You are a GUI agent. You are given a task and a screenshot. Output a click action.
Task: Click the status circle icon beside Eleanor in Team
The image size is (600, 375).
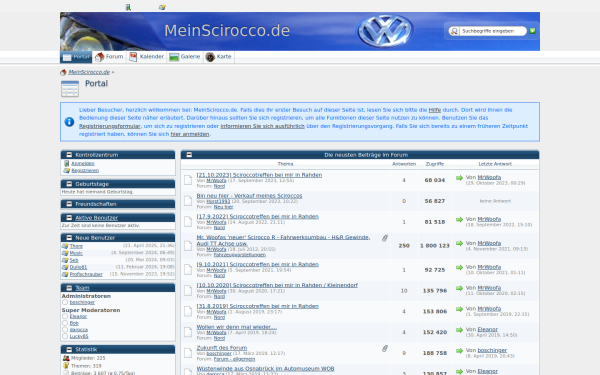coord(65,316)
